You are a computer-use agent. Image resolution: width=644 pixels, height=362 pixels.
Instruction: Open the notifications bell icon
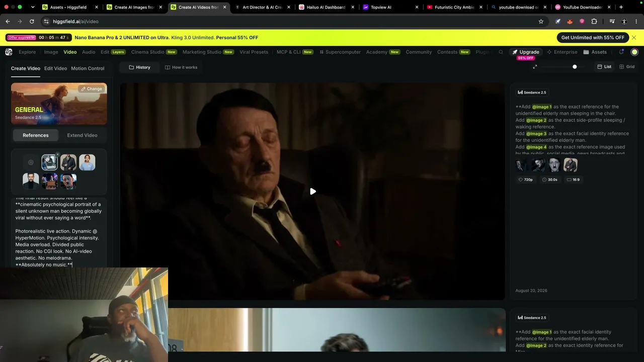[x=621, y=52]
